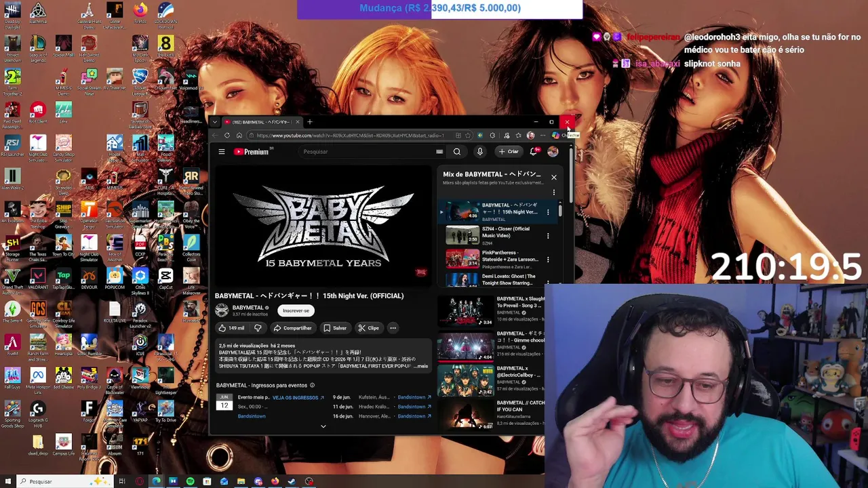Open the YouTube account avatar menu
Image resolution: width=868 pixels, height=488 pixels.
tap(553, 152)
